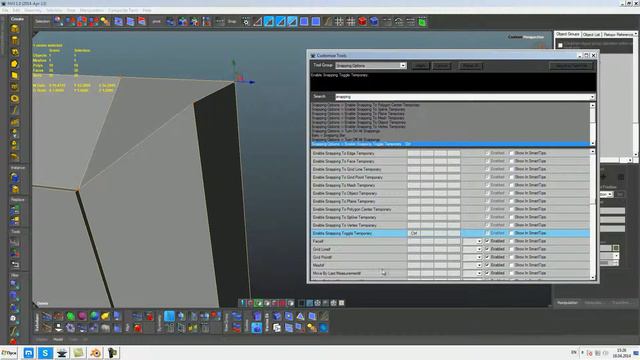Click the Windows Start button
Image resolution: width=640 pixels, height=360 pixels.
point(9,353)
